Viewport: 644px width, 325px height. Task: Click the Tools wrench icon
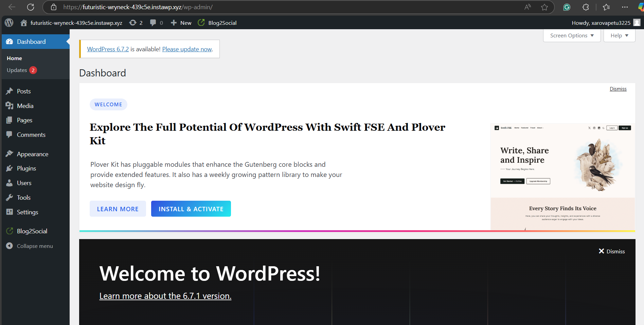click(10, 197)
